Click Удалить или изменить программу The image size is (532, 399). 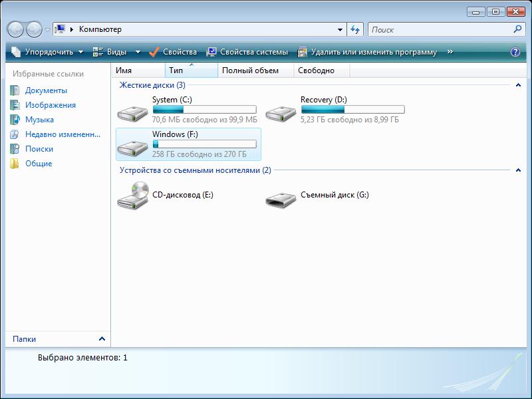(374, 52)
